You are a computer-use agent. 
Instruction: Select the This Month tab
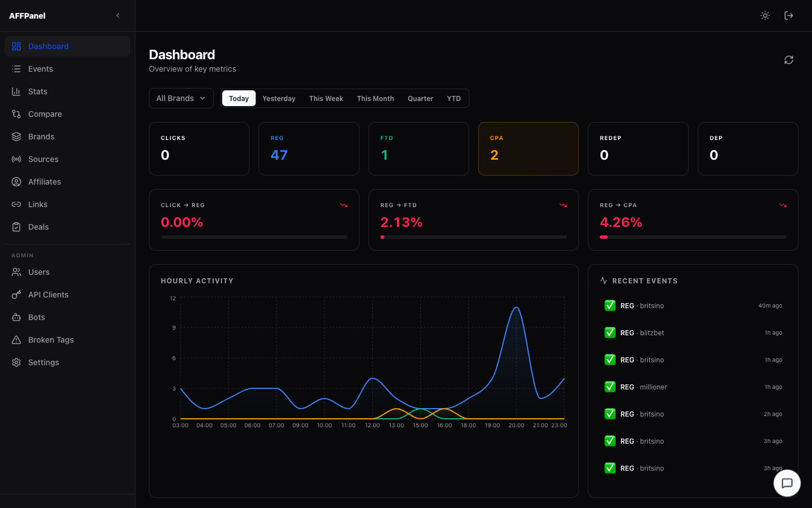point(375,98)
